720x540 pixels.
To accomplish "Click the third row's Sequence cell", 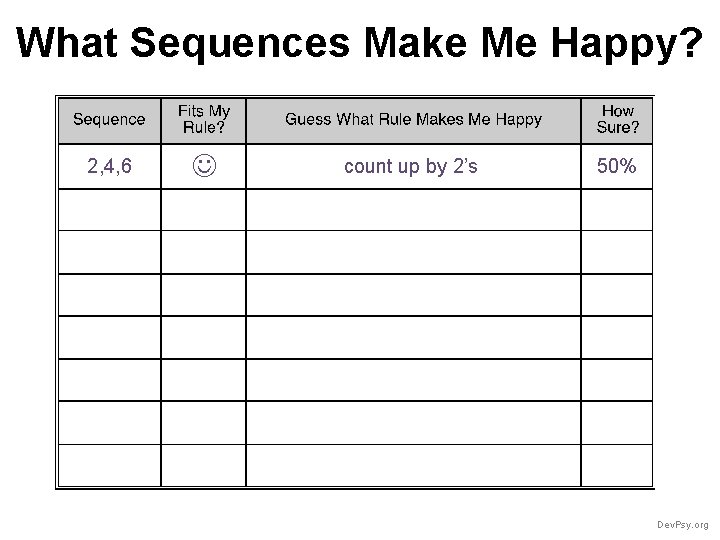I will [x=110, y=253].
